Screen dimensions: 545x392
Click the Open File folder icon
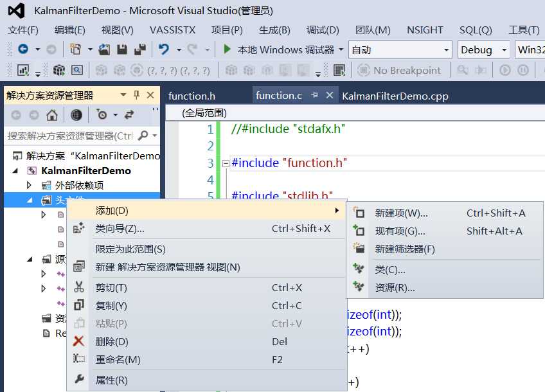coord(104,49)
